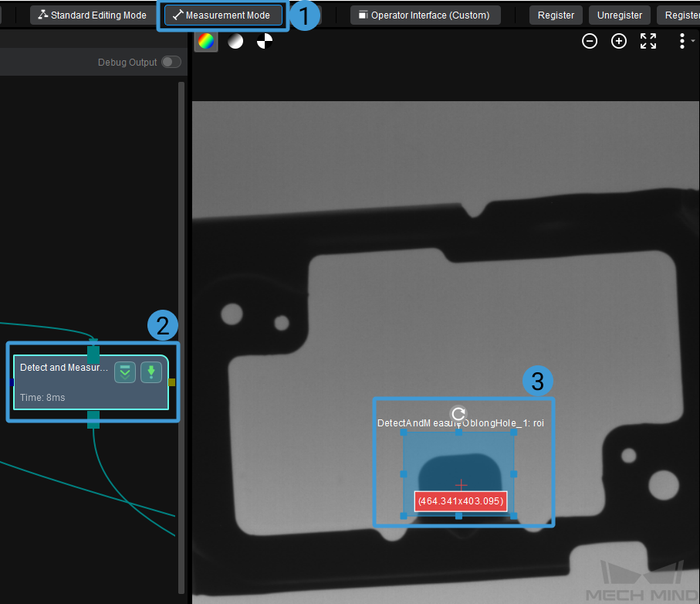Click the step's bottom teal output port
This screenshot has height=604, width=700.
tap(93, 419)
